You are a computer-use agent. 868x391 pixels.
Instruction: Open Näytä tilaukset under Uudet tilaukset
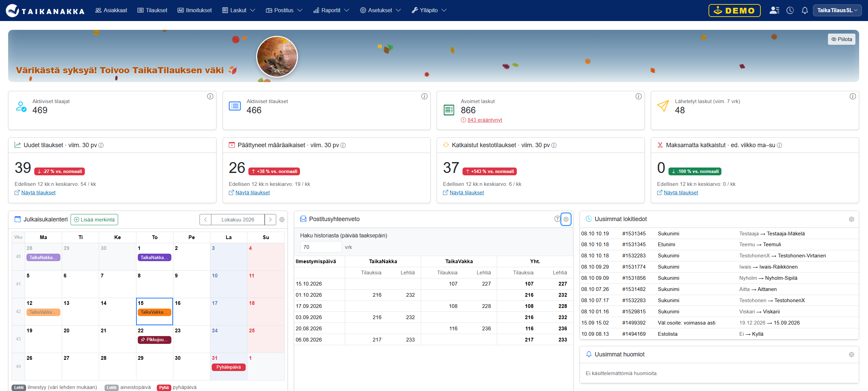(x=38, y=193)
